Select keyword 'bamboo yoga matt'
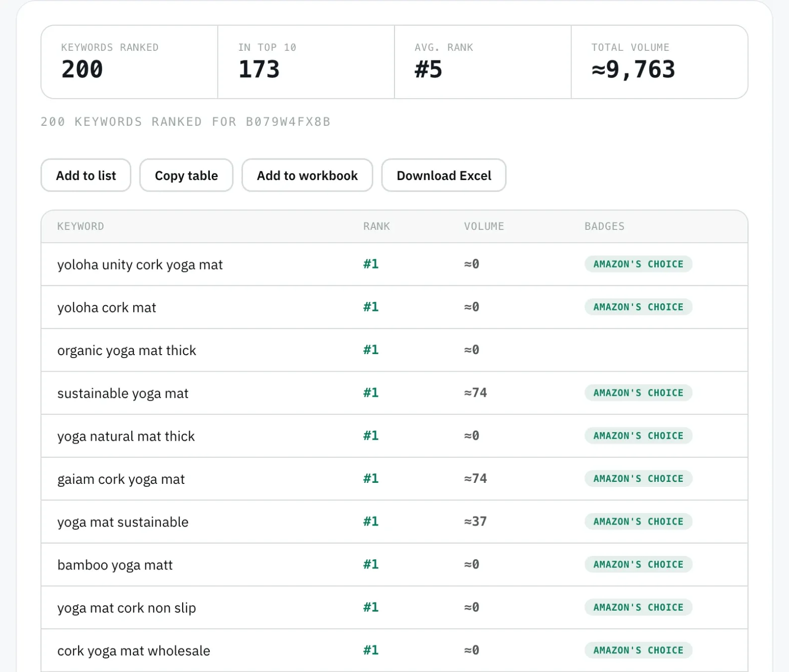 (x=115, y=565)
